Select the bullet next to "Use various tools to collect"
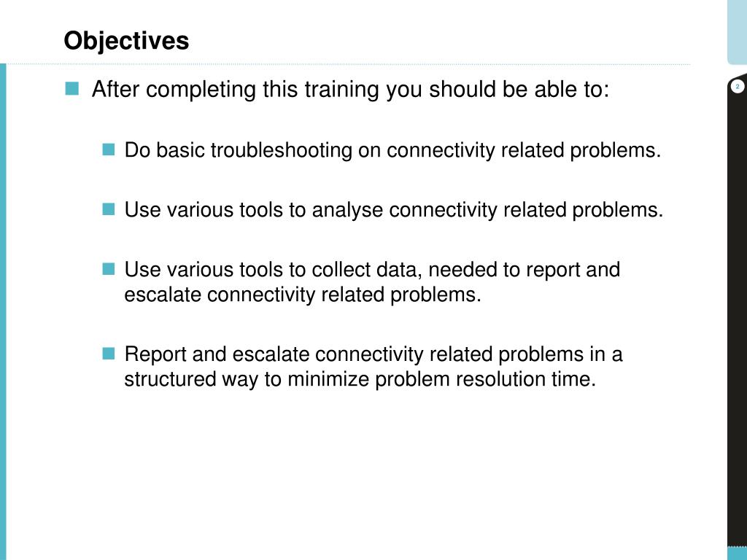The width and height of the screenshot is (747, 560). click(109, 269)
